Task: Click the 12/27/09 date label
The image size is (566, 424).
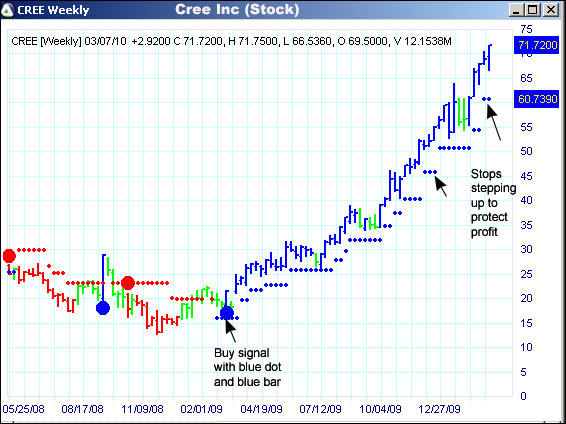Action: tap(439, 409)
